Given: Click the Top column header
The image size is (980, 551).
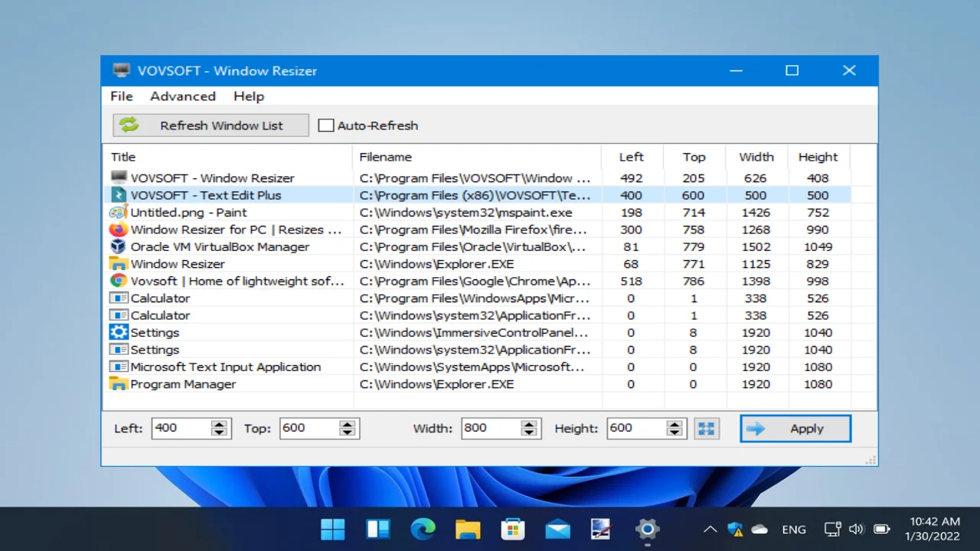Looking at the screenshot, I should coord(694,157).
